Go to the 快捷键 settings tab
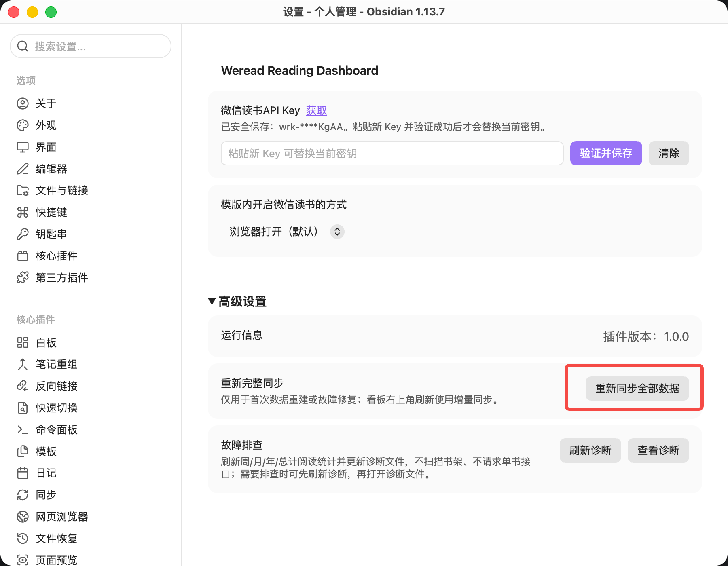This screenshot has width=728, height=566. pyautogui.click(x=91, y=212)
